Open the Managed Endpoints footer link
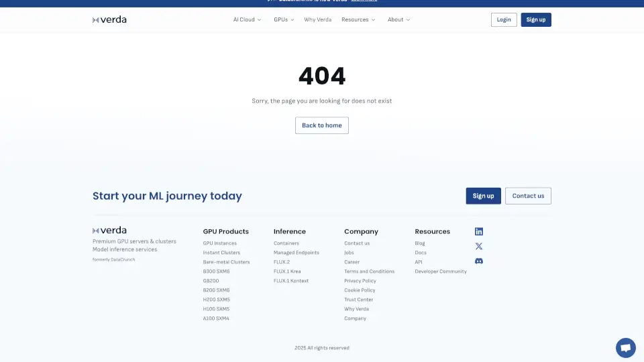 click(x=296, y=253)
